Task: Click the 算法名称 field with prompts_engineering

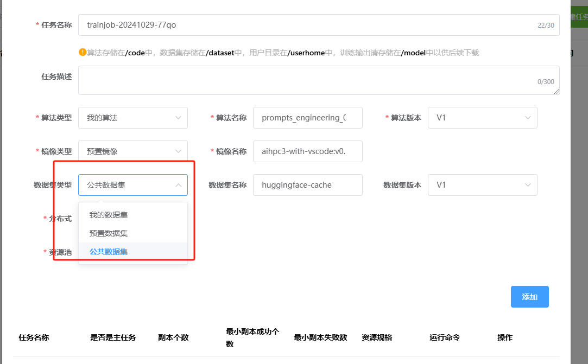Action: pyautogui.click(x=307, y=118)
